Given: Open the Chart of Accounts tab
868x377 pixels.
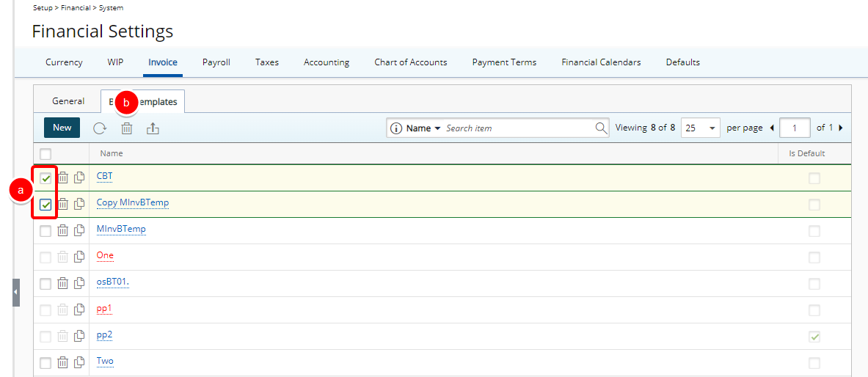Looking at the screenshot, I should point(411,62).
